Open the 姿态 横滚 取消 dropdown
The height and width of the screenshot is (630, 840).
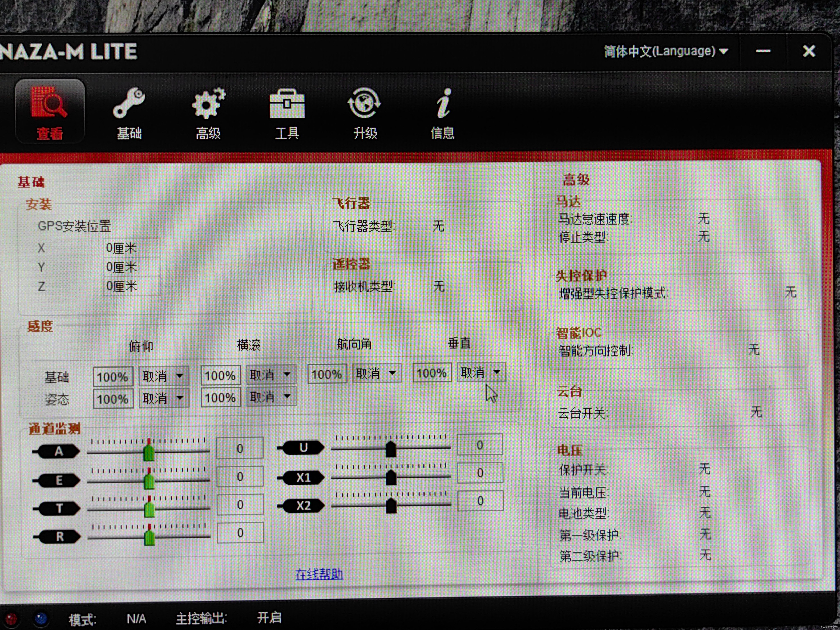coord(271,397)
